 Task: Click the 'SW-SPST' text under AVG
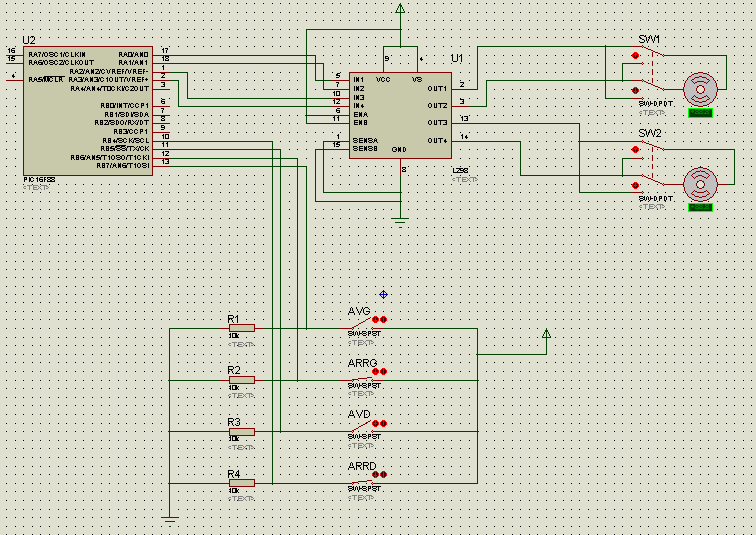click(364, 333)
